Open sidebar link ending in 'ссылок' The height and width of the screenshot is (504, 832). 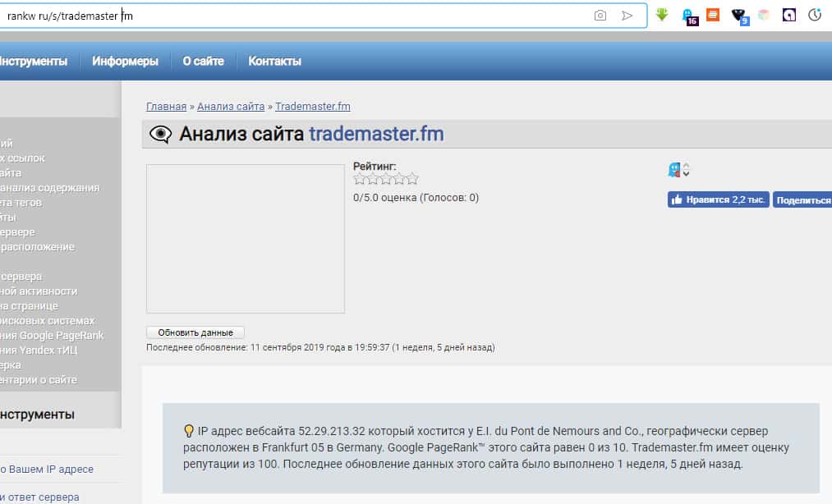(22, 158)
